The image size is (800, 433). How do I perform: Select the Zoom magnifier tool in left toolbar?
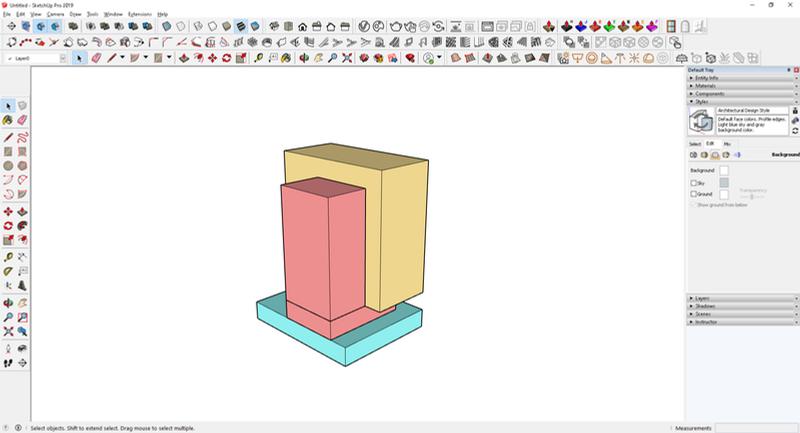click(8, 317)
